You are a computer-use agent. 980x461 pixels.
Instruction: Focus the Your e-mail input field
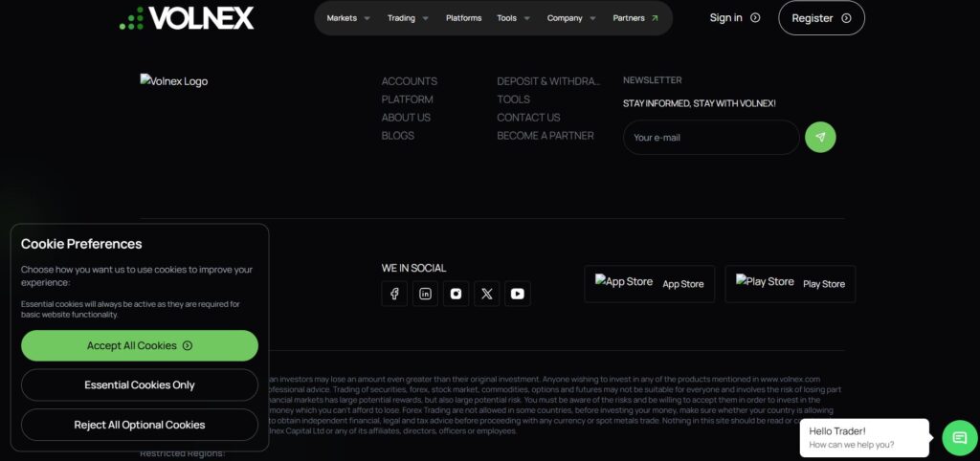tap(710, 138)
